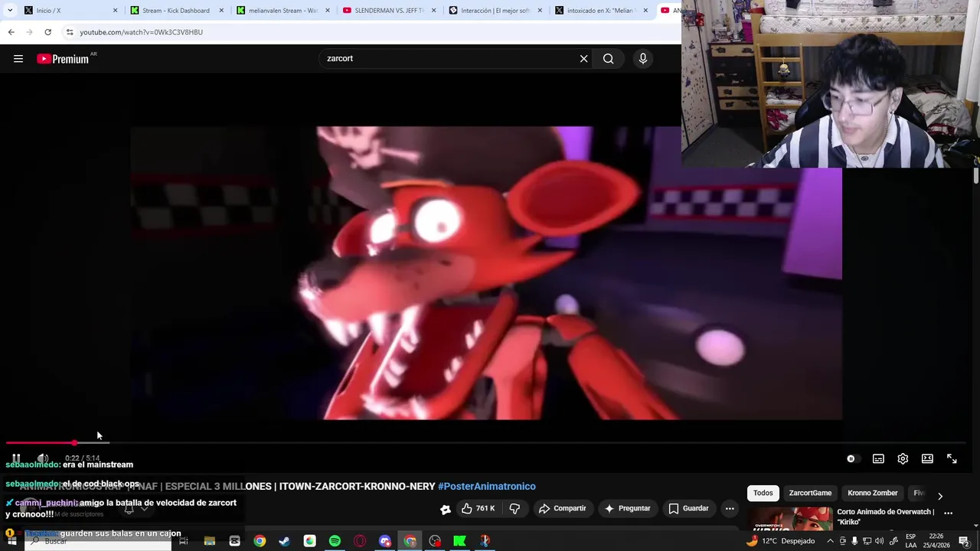Close the Inicio / X tab
The image size is (980, 551).
[x=116, y=11]
